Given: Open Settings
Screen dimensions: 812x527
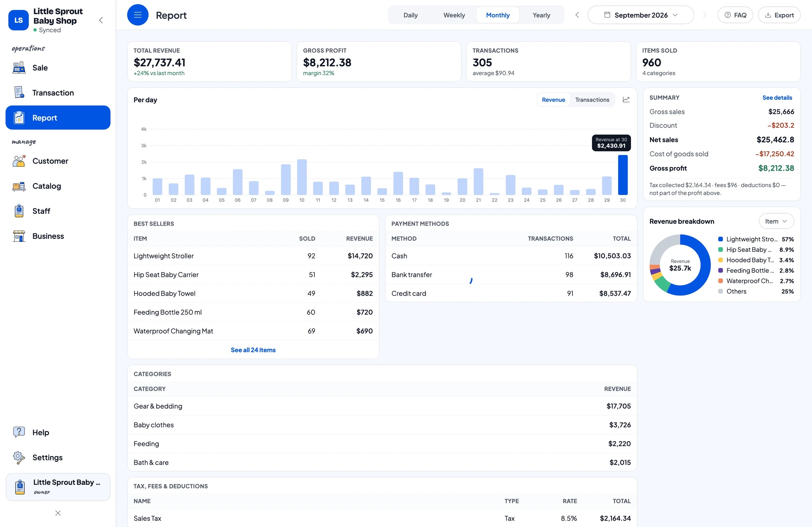Looking at the screenshot, I should 58,457.
